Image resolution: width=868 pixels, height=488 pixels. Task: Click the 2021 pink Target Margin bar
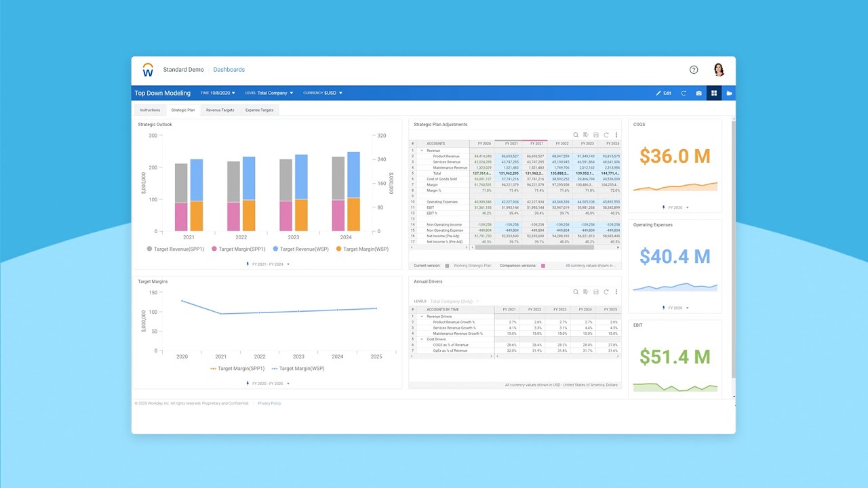pyautogui.click(x=181, y=217)
